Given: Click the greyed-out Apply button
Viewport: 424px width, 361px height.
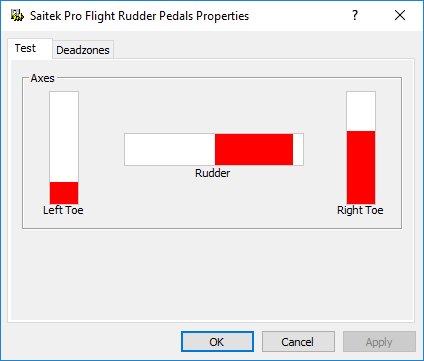Looking at the screenshot, I should coord(379,342).
